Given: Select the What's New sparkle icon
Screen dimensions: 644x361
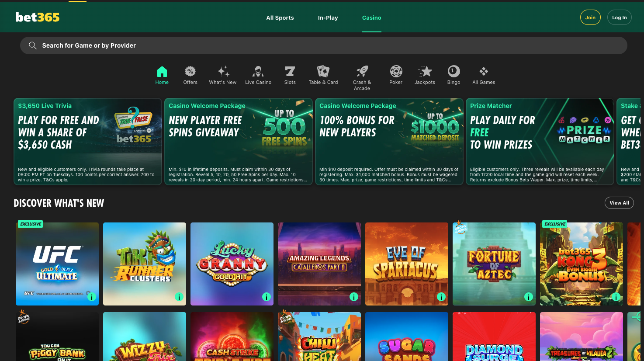Looking at the screenshot, I should pyautogui.click(x=222, y=72).
